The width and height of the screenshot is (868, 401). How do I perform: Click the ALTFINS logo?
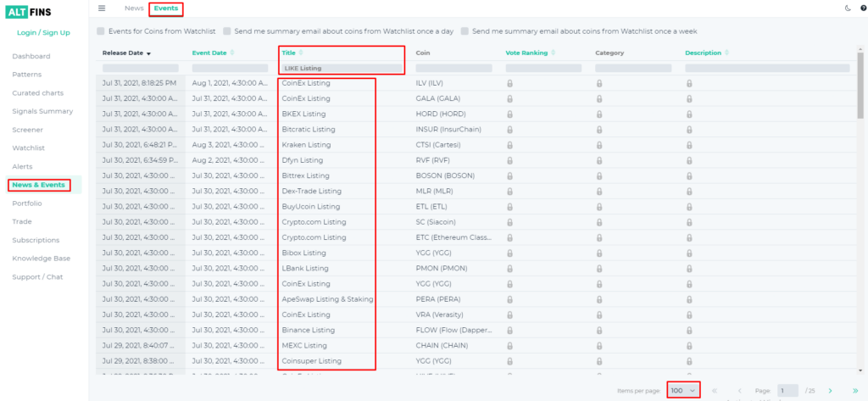(28, 13)
